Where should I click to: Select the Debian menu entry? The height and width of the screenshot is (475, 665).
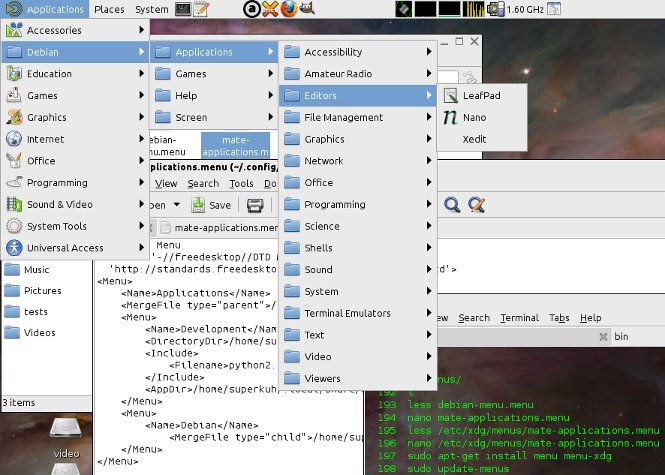[x=75, y=52]
